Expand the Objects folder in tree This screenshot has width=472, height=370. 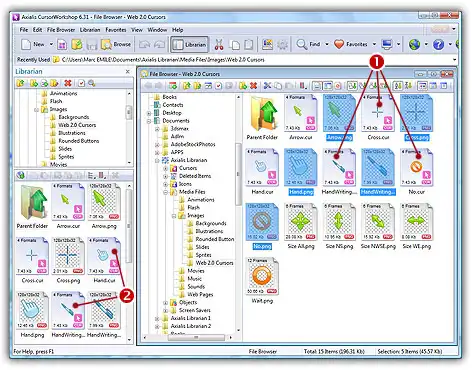165,303
